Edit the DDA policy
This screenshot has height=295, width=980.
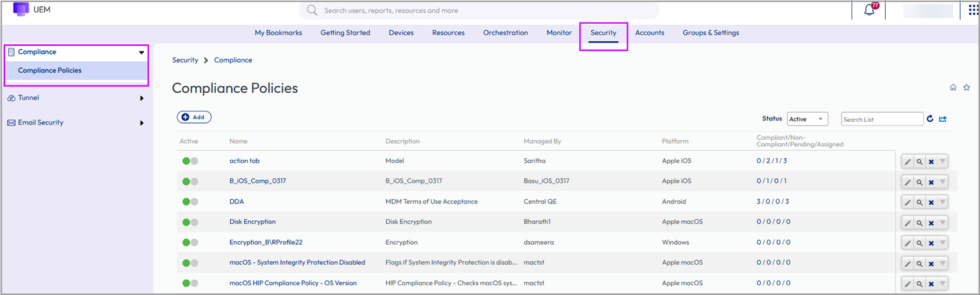(908, 202)
